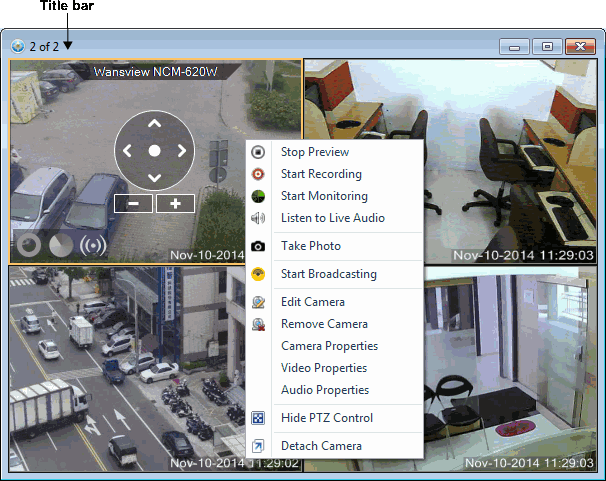
Task: Zoom out with the PTZ minus button
Action: pyautogui.click(x=133, y=203)
